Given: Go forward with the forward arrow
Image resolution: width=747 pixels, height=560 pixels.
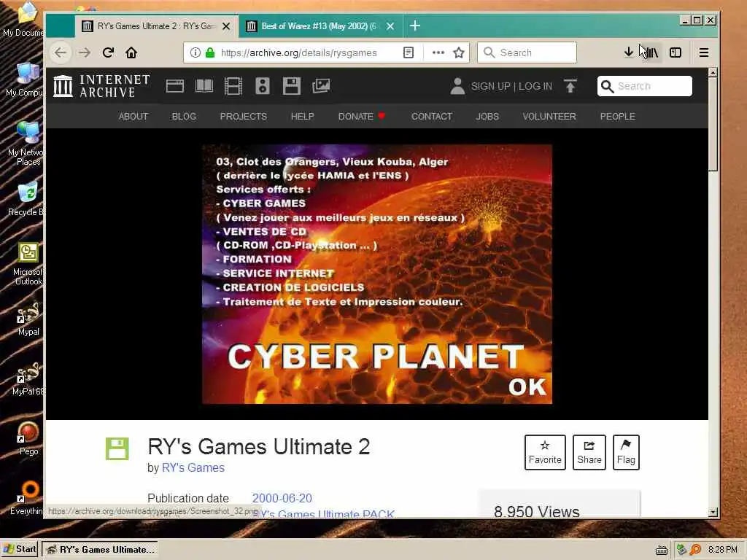Looking at the screenshot, I should click(x=85, y=52).
